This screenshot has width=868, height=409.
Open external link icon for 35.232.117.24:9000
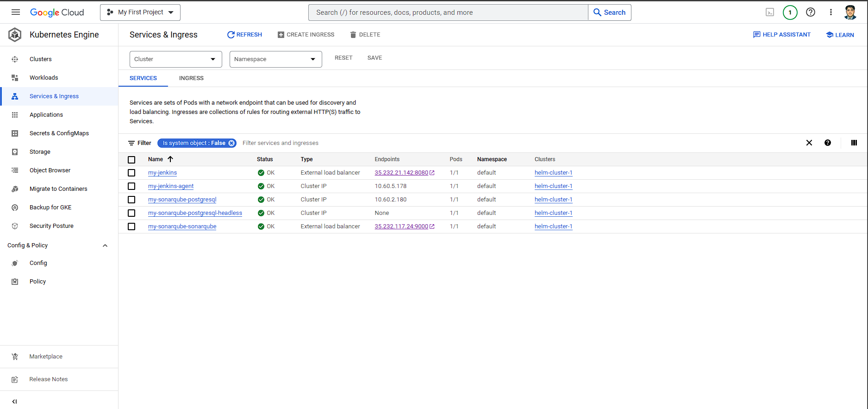coord(432,227)
